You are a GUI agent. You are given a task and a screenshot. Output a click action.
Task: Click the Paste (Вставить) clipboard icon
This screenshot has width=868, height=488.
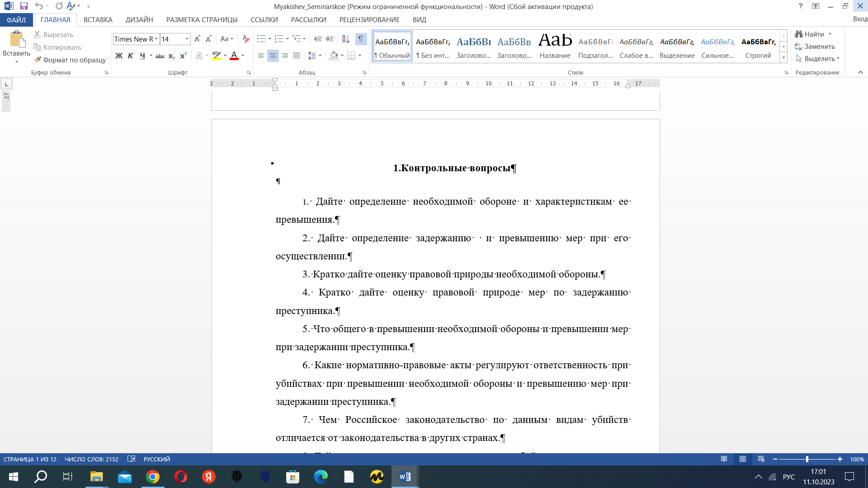[x=17, y=39]
